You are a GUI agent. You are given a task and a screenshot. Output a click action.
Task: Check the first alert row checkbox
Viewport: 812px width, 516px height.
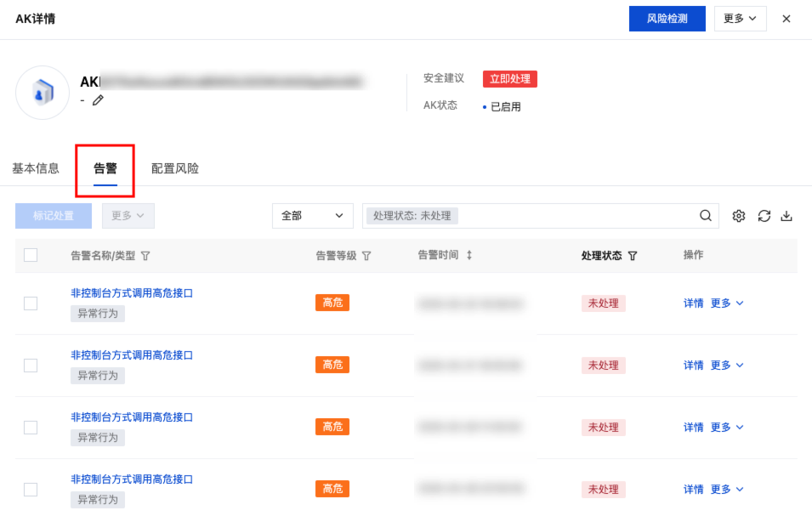coord(31,303)
